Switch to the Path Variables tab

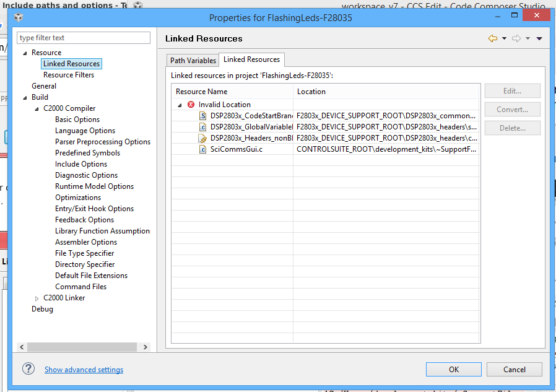pos(193,60)
